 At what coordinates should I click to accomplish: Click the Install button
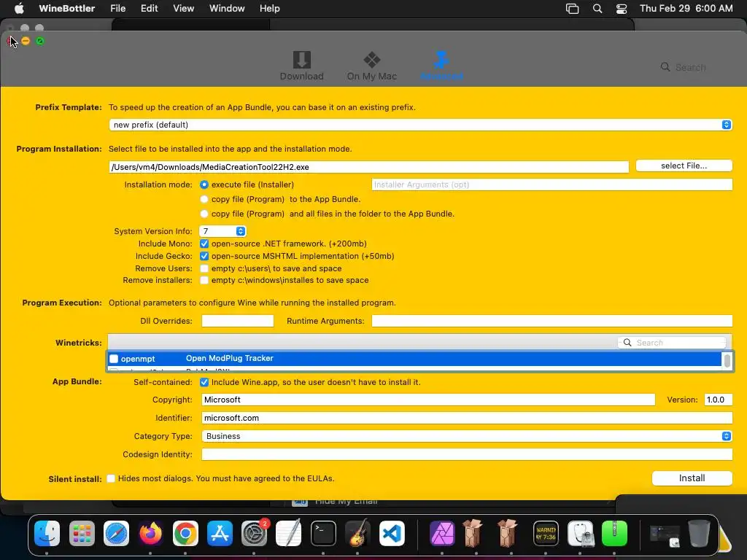tap(692, 478)
